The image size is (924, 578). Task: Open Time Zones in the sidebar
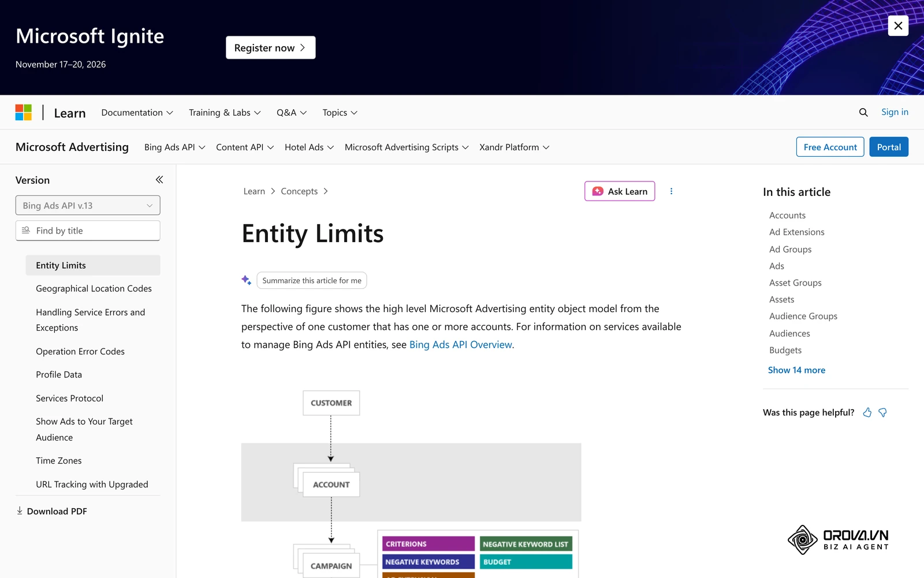pyautogui.click(x=58, y=461)
